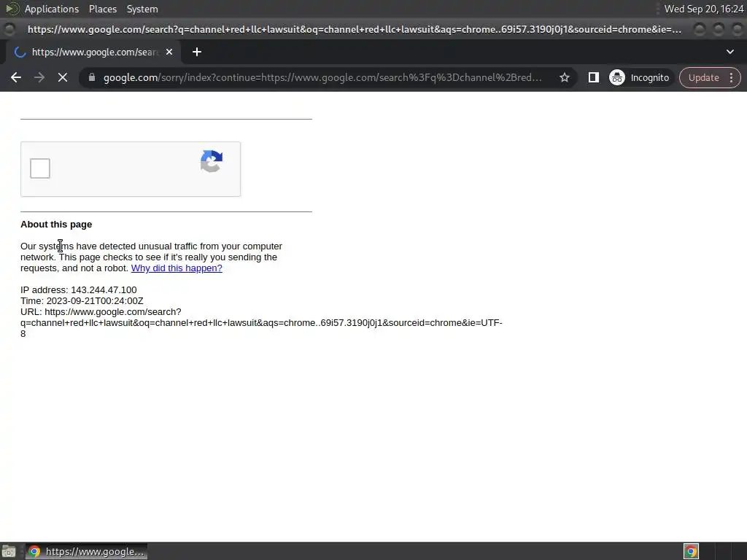The height and width of the screenshot is (560, 747).
Task: Open the Places menu
Action: coord(102,9)
